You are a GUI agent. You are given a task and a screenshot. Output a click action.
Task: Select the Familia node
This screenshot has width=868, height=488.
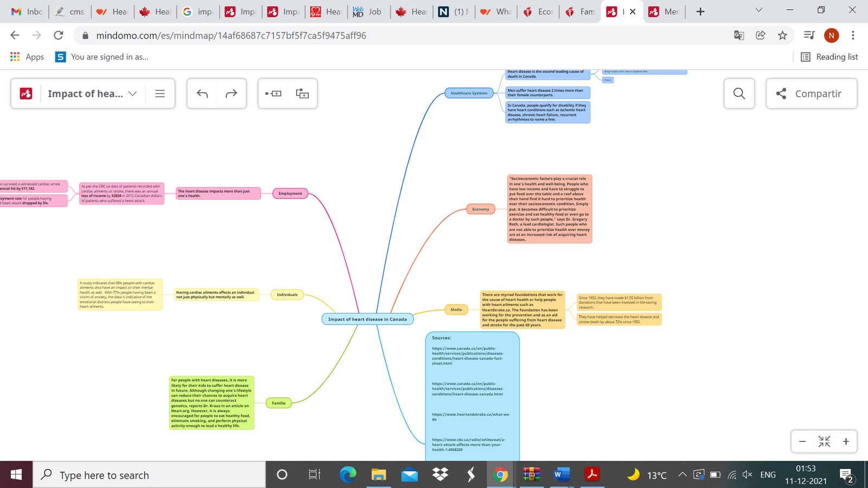click(279, 403)
